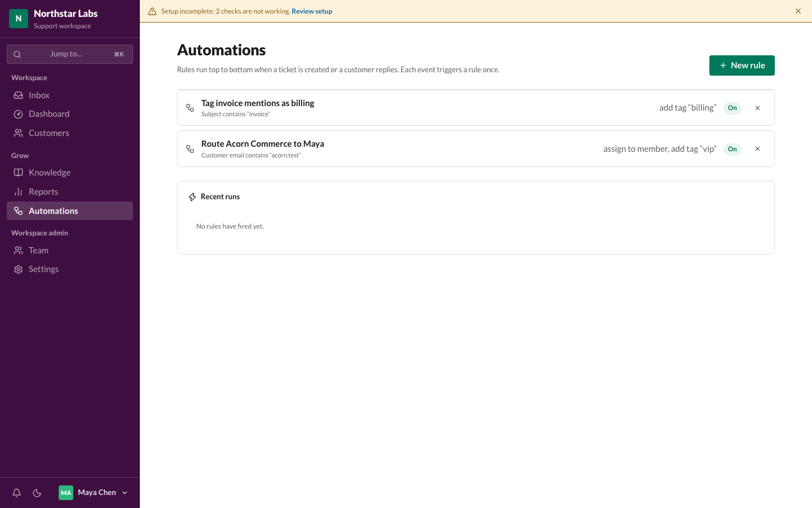Screen dimensions: 812x508
Task: Click the Subject contains "invoice" condition
Action: point(236,114)
